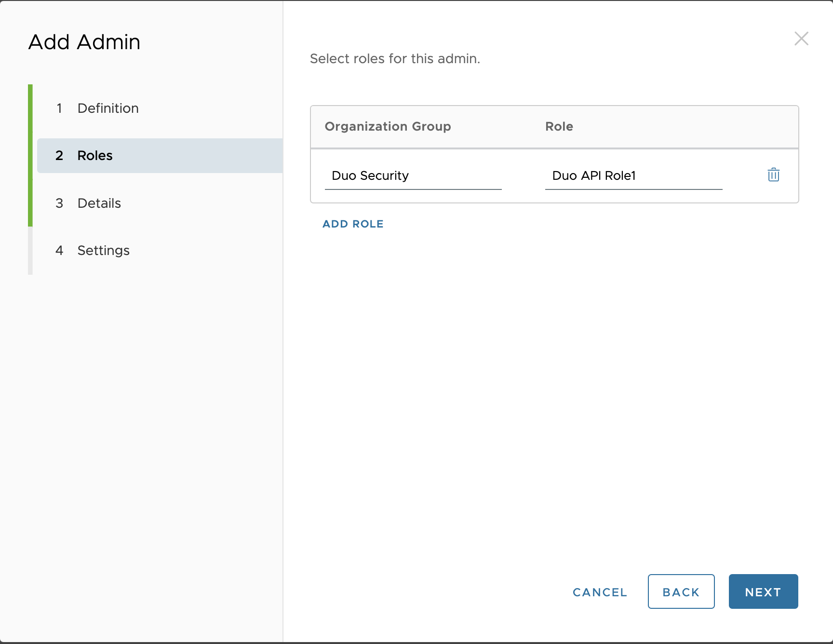Screen dimensions: 833x644
Task: Click the Role column header
Action: [x=559, y=127]
